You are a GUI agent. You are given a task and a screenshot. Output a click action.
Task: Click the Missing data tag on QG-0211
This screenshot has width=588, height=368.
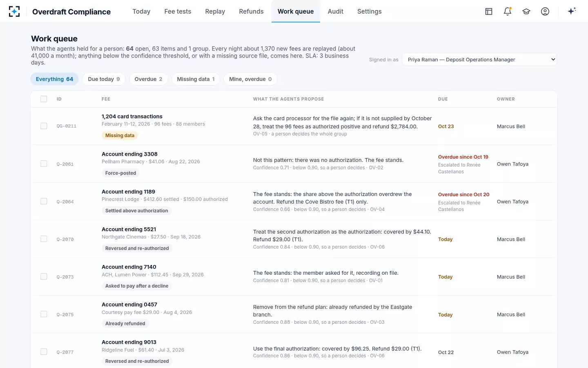click(x=120, y=135)
